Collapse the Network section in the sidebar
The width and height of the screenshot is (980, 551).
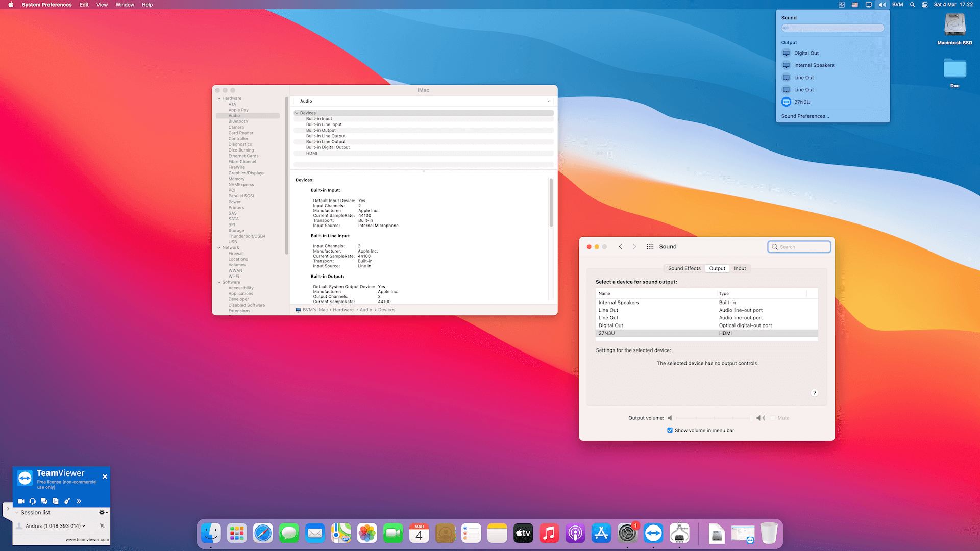(x=219, y=248)
